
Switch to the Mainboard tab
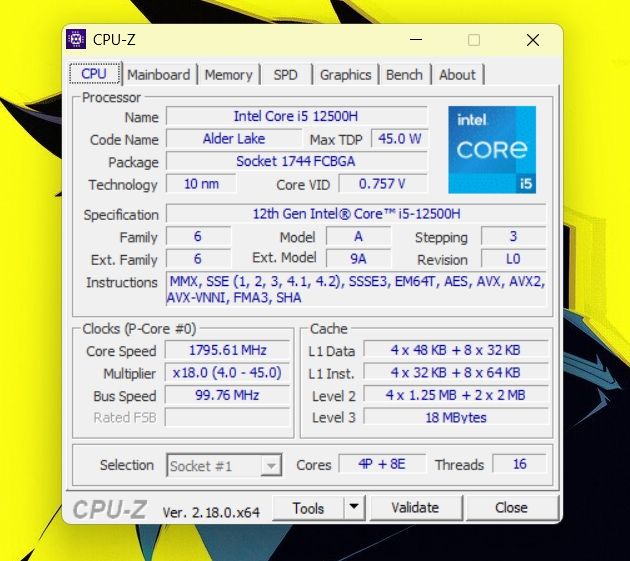[x=158, y=75]
